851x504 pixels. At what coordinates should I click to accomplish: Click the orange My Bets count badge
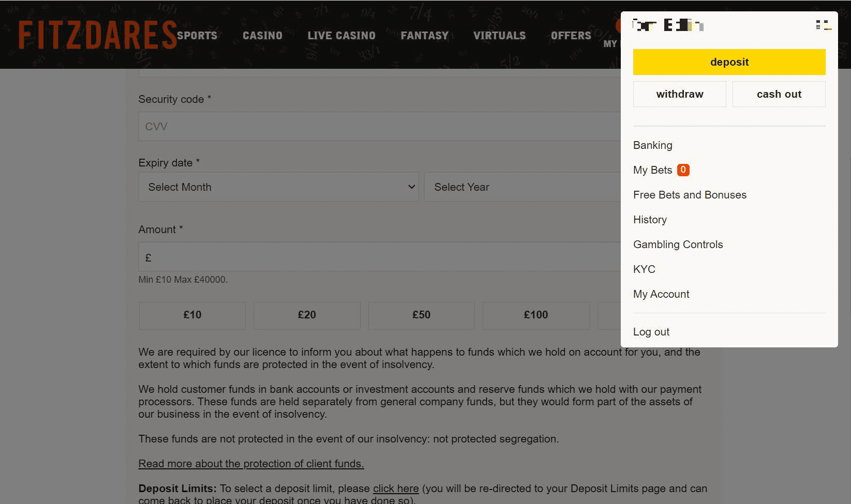(x=683, y=170)
